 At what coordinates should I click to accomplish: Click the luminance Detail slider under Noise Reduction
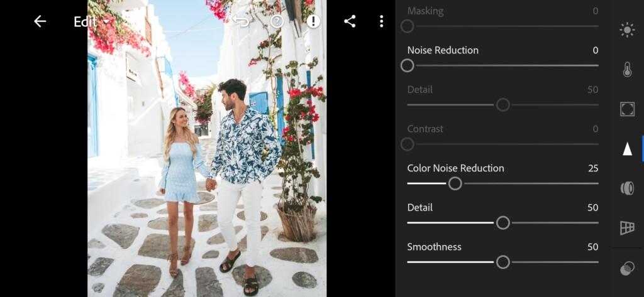[502, 105]
